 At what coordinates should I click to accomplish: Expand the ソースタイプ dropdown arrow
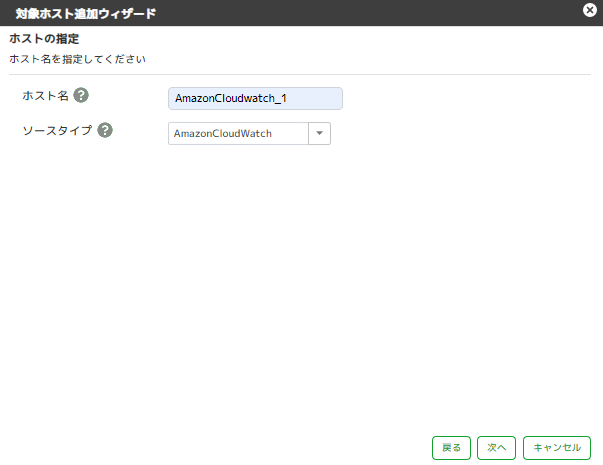coord(319,133)
